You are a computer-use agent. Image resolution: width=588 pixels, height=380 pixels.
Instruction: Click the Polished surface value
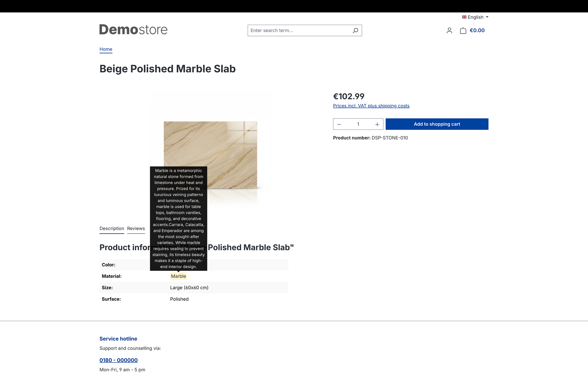click(179, 299)
